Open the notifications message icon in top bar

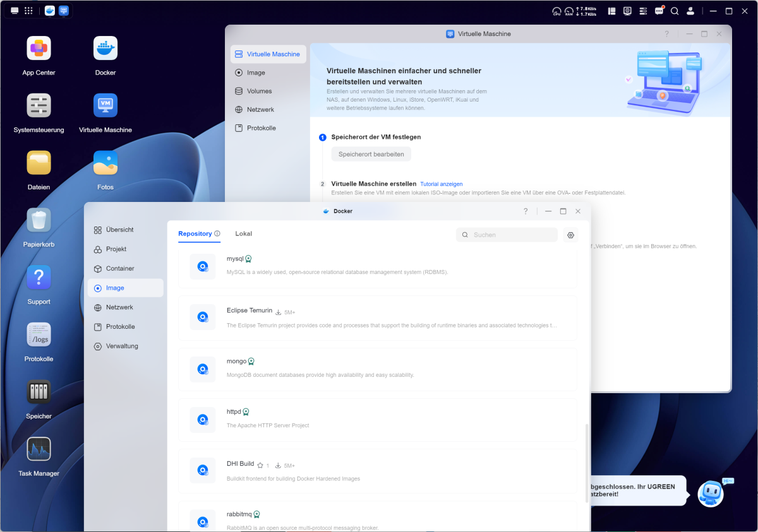click(x=659, y=11)
